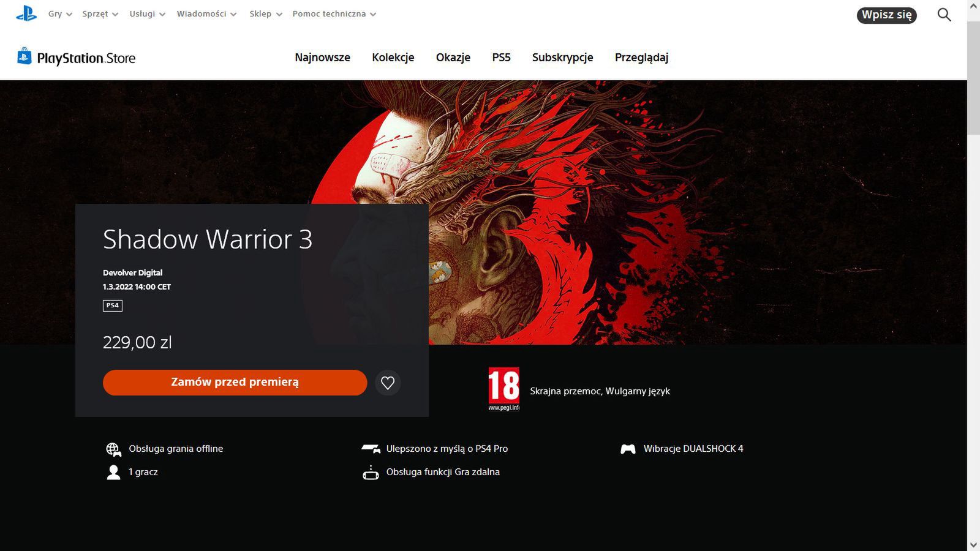
Task: Click the PEGI 18 rating badge
Action: (x=503, y=389)
